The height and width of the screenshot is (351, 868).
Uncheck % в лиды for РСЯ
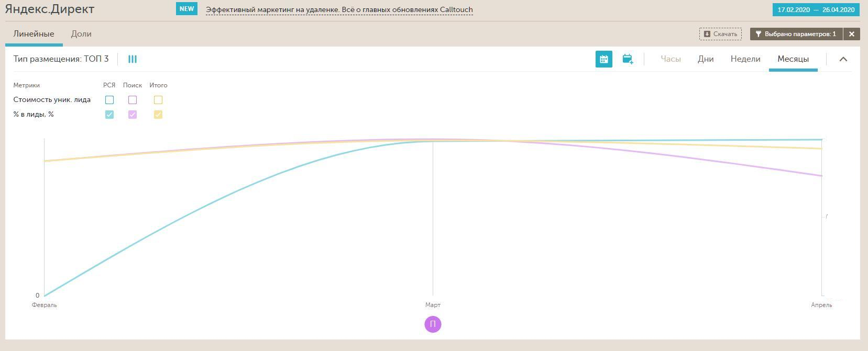pyautogui.click(x=109, y=115)
